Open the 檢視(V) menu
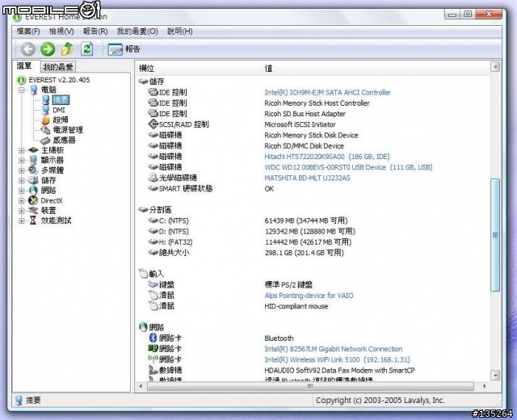This screenshot has width=517, height=420. 61,31
